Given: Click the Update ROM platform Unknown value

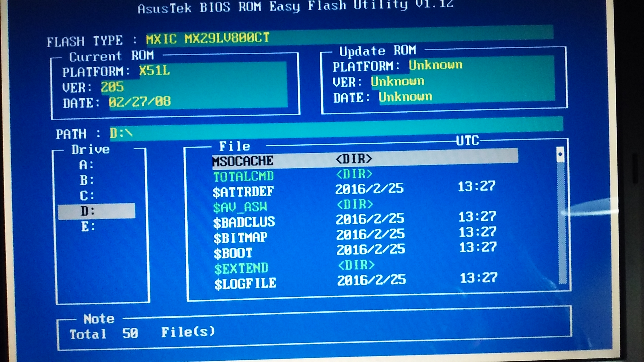Looking at the screenshot, I should [435, 65].
